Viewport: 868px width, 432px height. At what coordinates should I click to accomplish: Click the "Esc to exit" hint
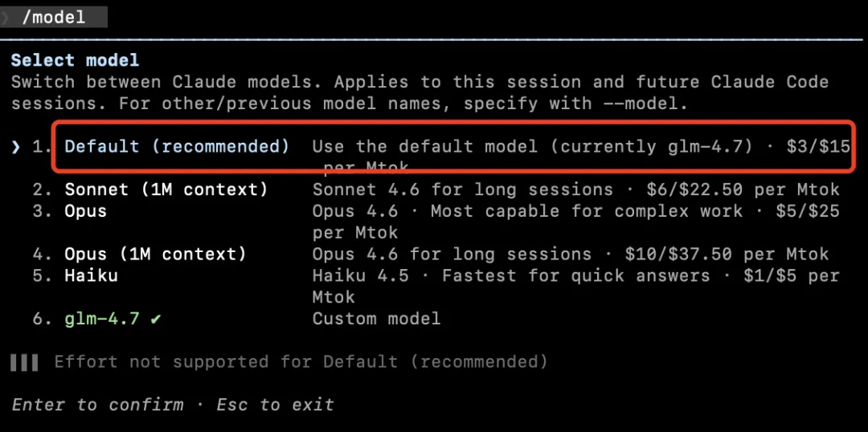click(x=275, y=405)
